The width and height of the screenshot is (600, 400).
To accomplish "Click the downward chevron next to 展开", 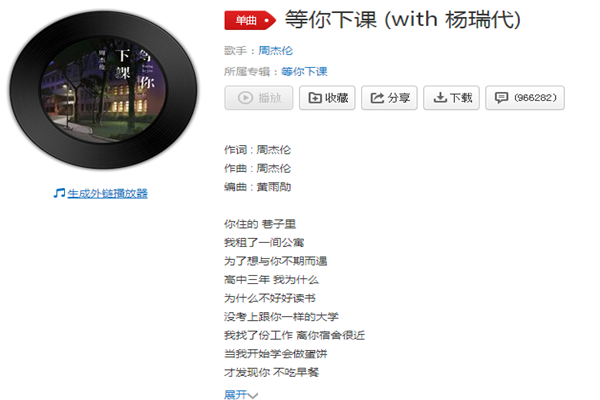I will 253,395.
